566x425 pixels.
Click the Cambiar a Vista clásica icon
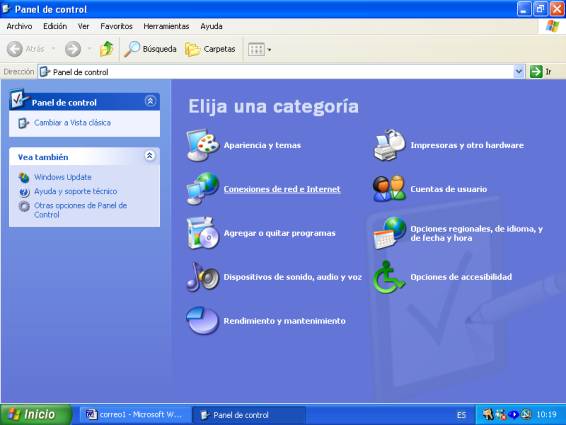[x=23, y=123]
